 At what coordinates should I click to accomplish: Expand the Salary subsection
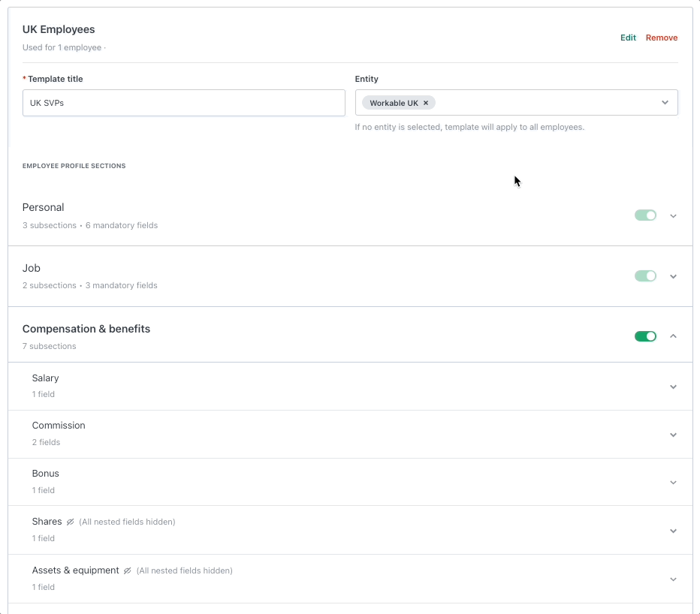673,387
